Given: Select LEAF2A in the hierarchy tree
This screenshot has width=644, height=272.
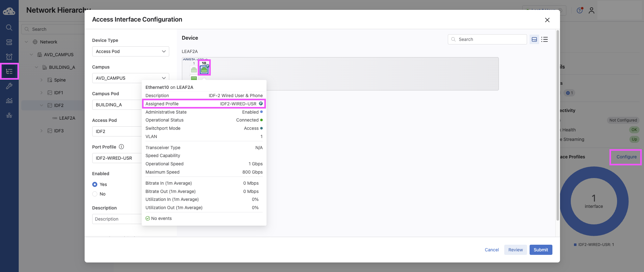Looking at the screenshot, I should [67, 118].
